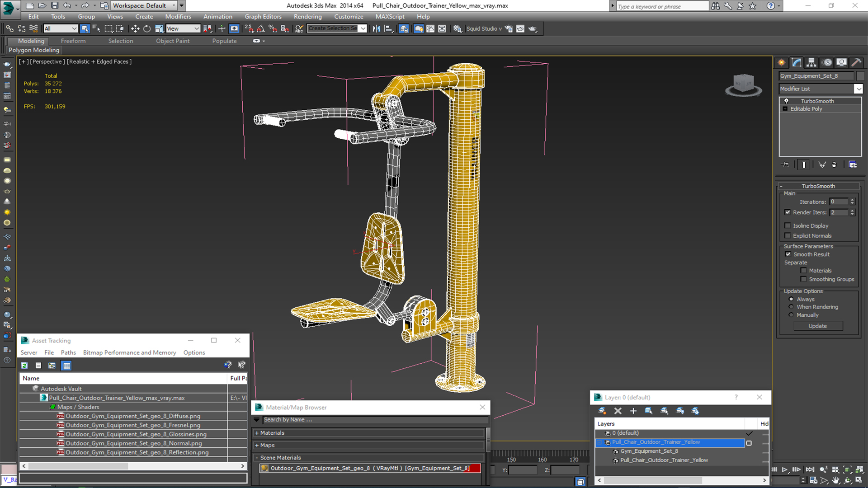Open the Modifiers menu
868x488 pixels.
(x=178, y=17)
